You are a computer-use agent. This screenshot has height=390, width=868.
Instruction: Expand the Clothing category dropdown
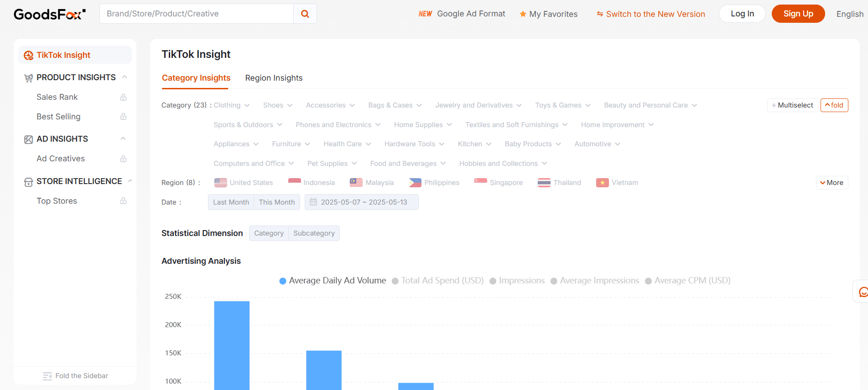(232, 105)
